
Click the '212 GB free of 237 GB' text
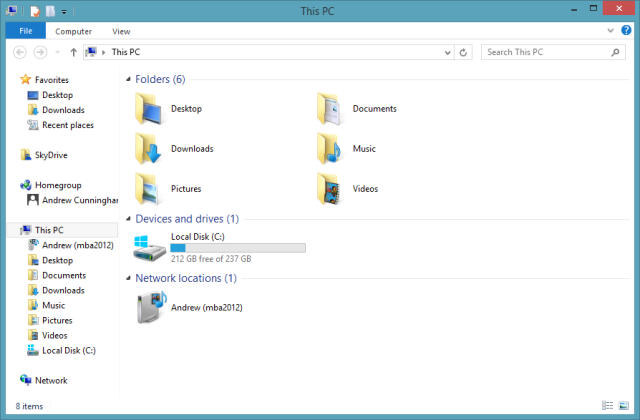(211, 259)
